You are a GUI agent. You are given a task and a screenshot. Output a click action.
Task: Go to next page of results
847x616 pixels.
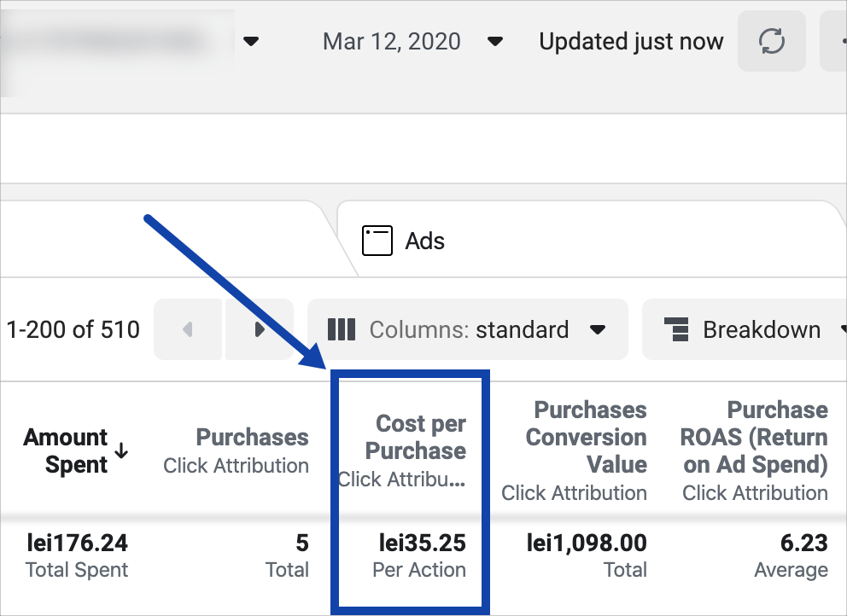click(260, 329)
